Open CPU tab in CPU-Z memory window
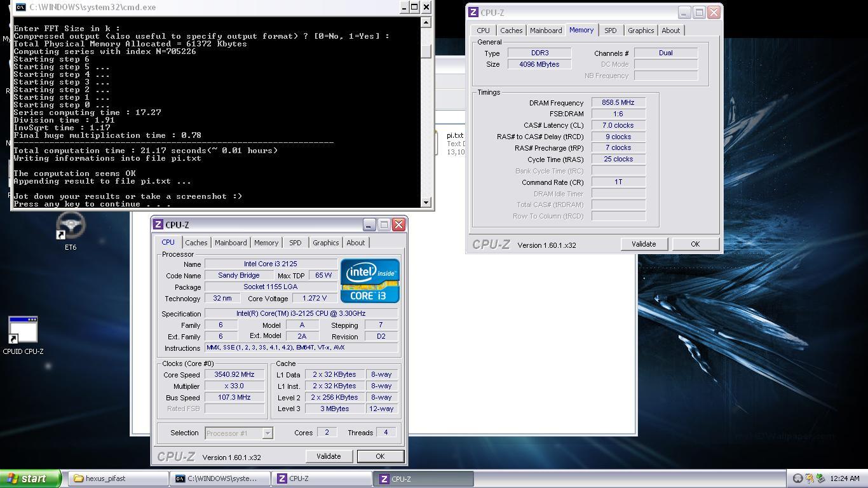Viewport: 868px width, 488px height. (484, 30)
